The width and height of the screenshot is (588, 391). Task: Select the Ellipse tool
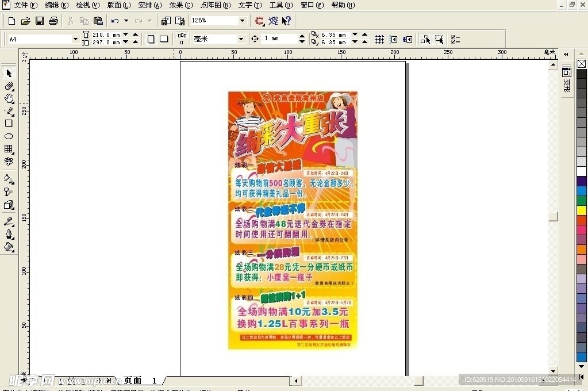point(9,136)
